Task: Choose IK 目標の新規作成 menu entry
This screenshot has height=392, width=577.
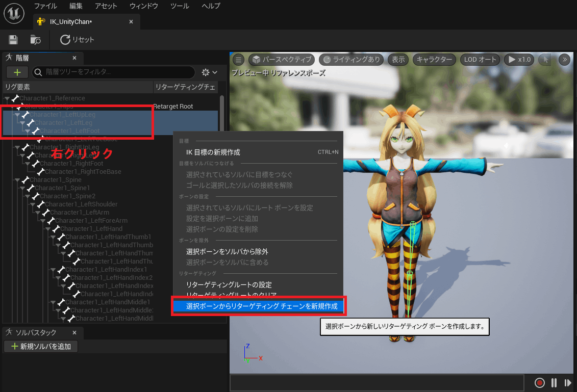Action: (258, 152)
